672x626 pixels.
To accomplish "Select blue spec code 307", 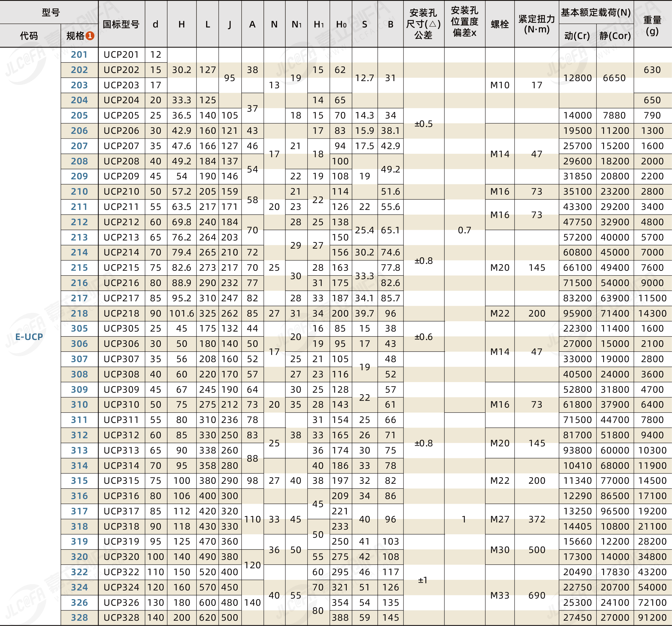I will pos(79,359).
